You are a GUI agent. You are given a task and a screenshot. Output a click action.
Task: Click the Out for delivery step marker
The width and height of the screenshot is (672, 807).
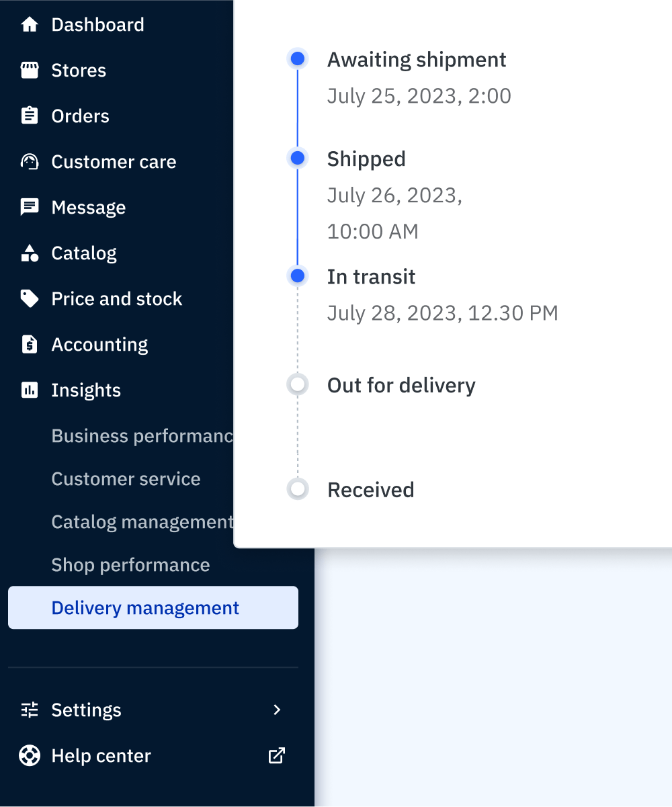click(x=298, y=385)
